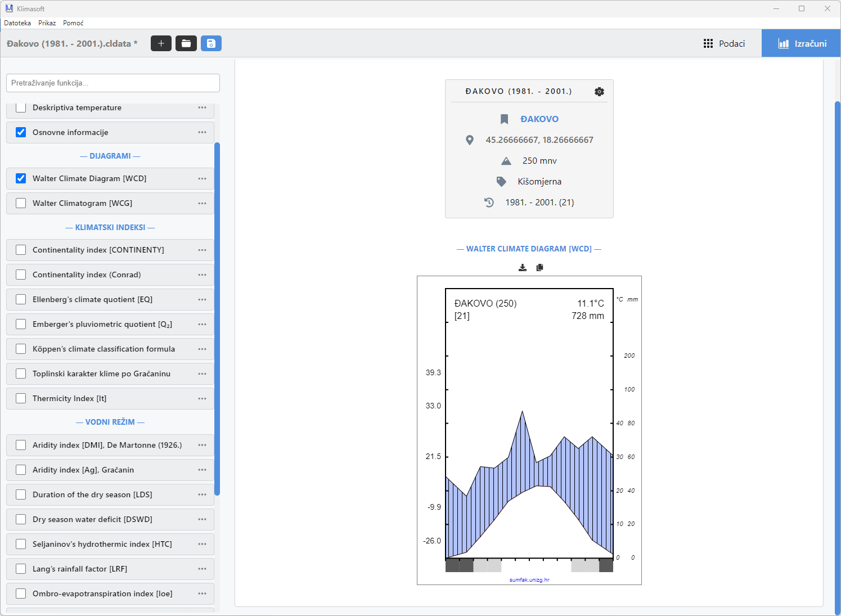Download the Walter Climate Diagram image

(522, 267)
